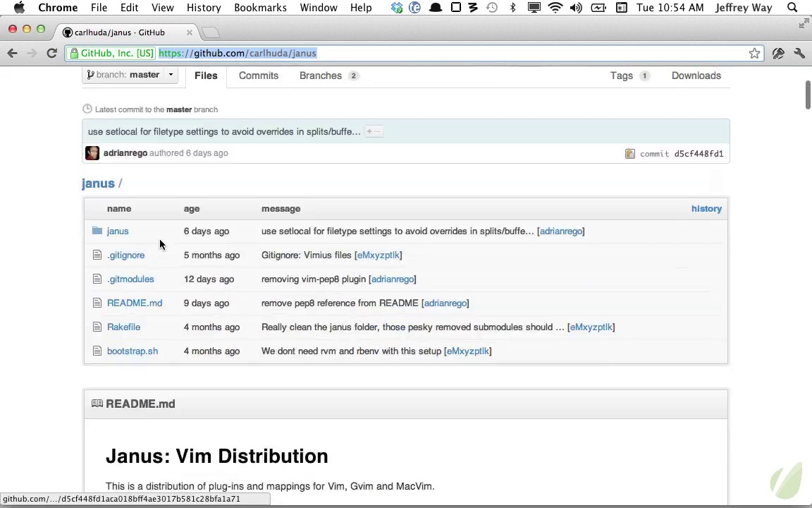Screen dimensions: 812x508
Task: Open the .gitignore file link
Action: 126,255
